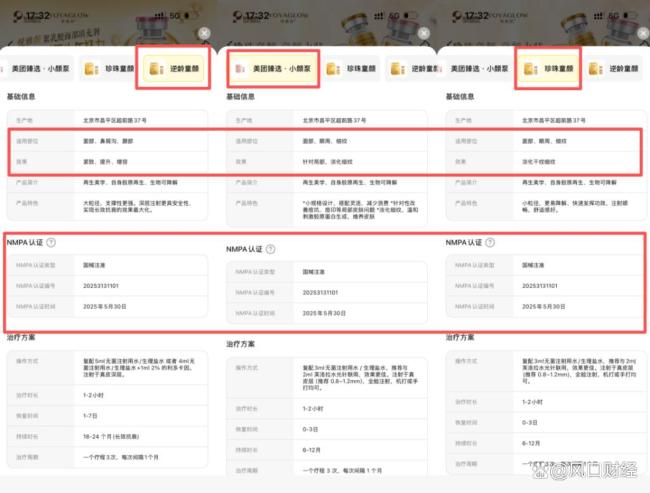Click date 2025年5月30日 in right panel
The image size is (650, 493).
tap(543, 306)
